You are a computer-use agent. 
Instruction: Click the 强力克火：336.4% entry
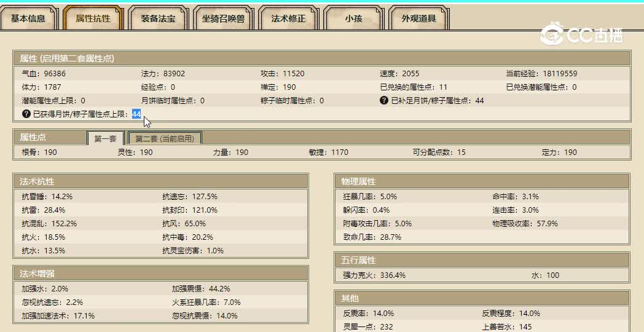coord(374,275)
